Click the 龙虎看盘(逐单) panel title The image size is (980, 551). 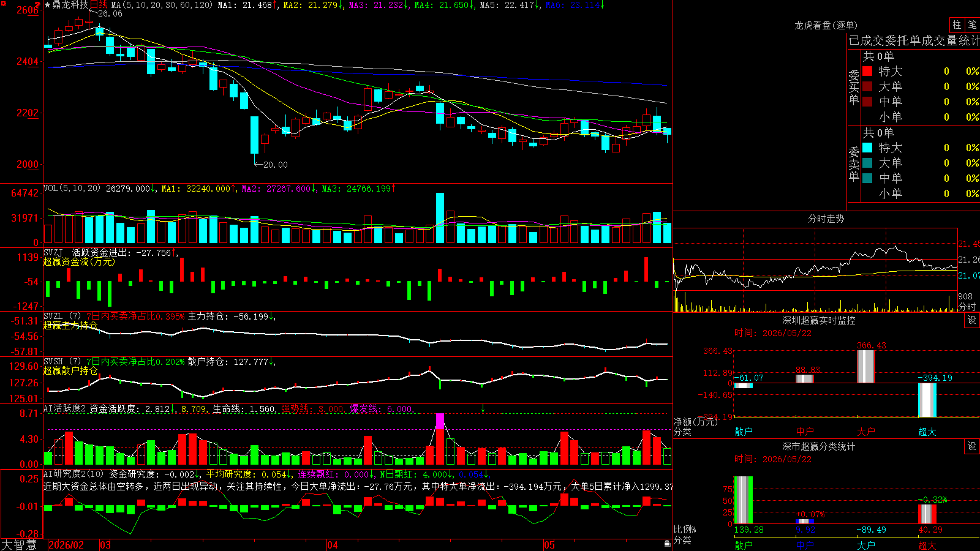(x=826, y=25)
